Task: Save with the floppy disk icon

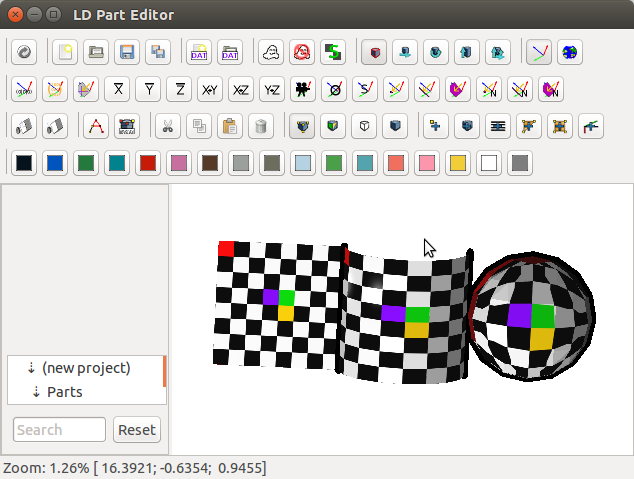Action: pos(127,52)
